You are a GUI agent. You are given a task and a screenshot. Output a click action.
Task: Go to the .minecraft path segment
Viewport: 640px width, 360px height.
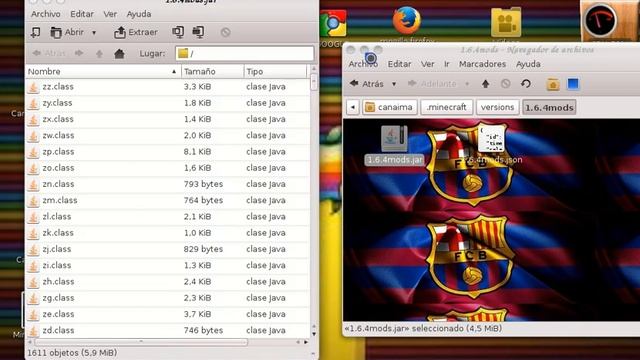pyautogui.click(x=446, y=107)
